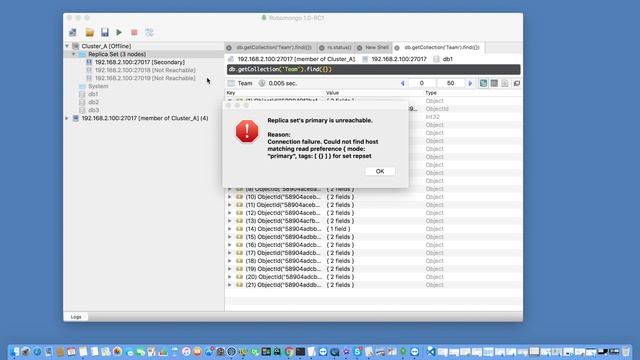Run the query with the green play icon
The width and height of the screenshot is (640, 360).
[119, 32]
